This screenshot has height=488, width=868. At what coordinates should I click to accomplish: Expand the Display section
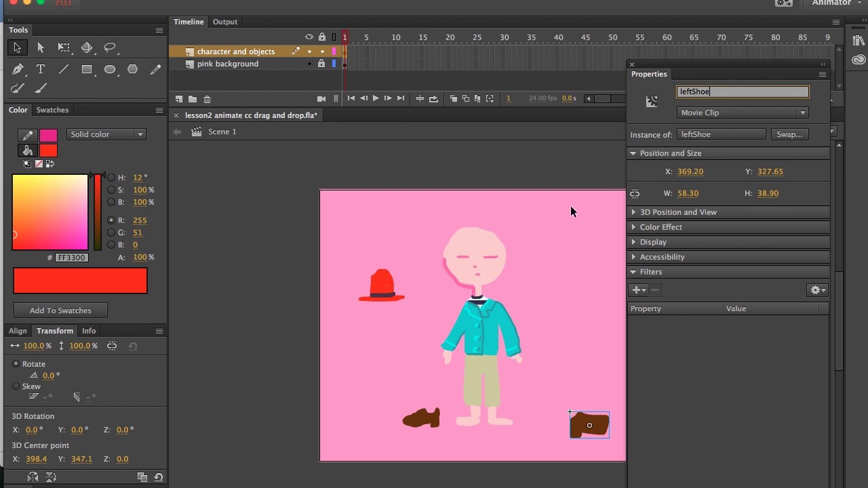[633, 242]
